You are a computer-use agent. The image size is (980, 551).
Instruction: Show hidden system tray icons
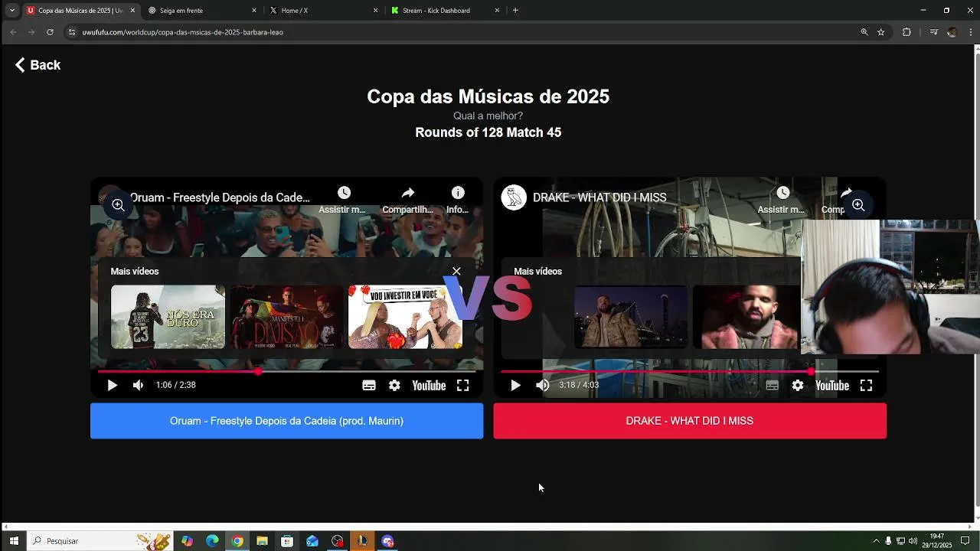coord(876,541)
